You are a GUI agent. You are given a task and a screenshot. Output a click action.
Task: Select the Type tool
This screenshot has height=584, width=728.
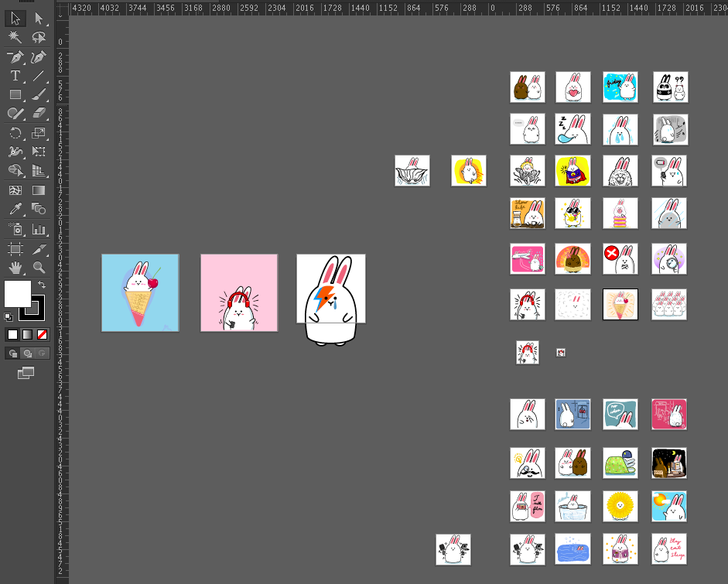(x=15, y=76)
